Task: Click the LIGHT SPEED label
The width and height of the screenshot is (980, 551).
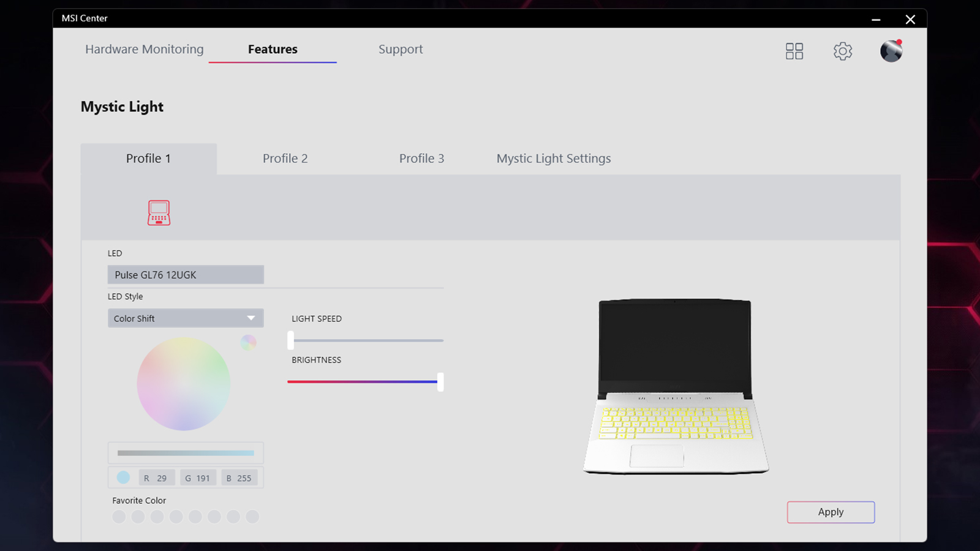Action: click(317, 318)
